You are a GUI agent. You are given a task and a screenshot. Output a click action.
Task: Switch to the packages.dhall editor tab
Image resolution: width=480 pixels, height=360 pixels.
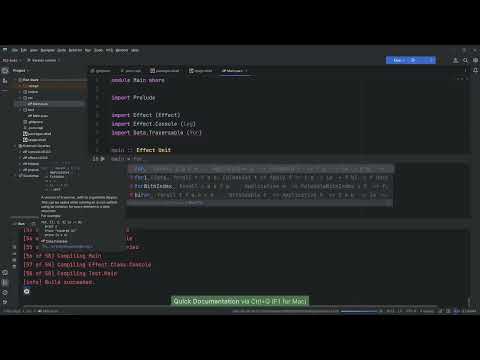click(x=165, y=71)
